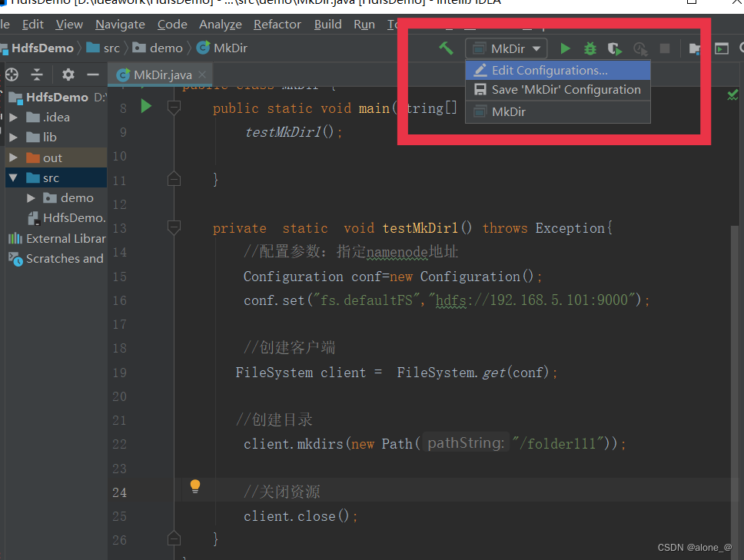Click the profiler run icon
This screenshot has width=744, height=560.
(x=640, y=48)
